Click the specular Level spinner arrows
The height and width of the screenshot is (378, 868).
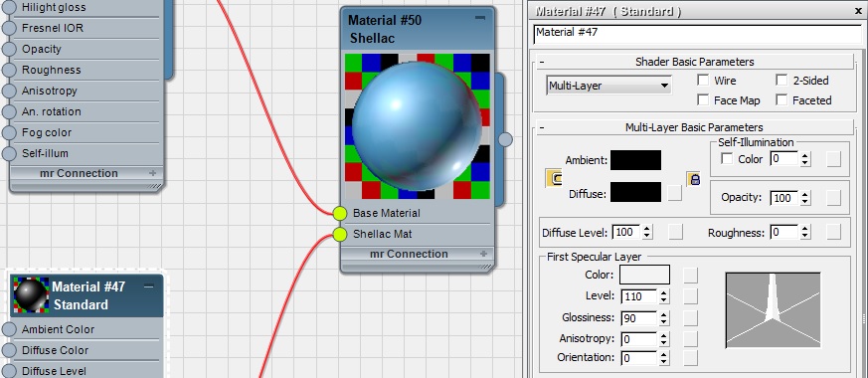click(x=664, y=296)
